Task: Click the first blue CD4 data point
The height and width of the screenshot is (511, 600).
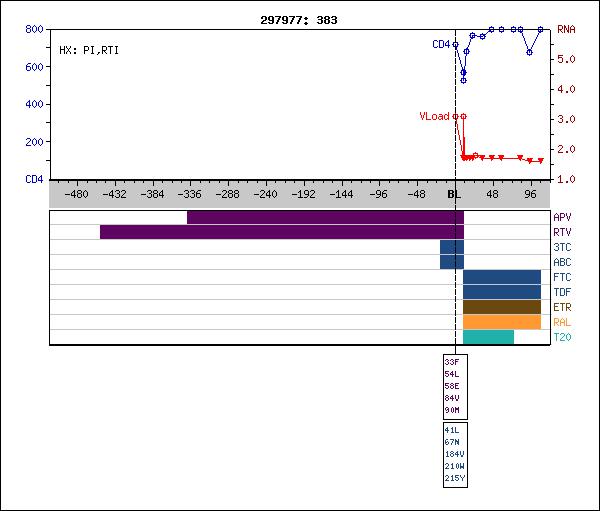Action: pos(456,44)
